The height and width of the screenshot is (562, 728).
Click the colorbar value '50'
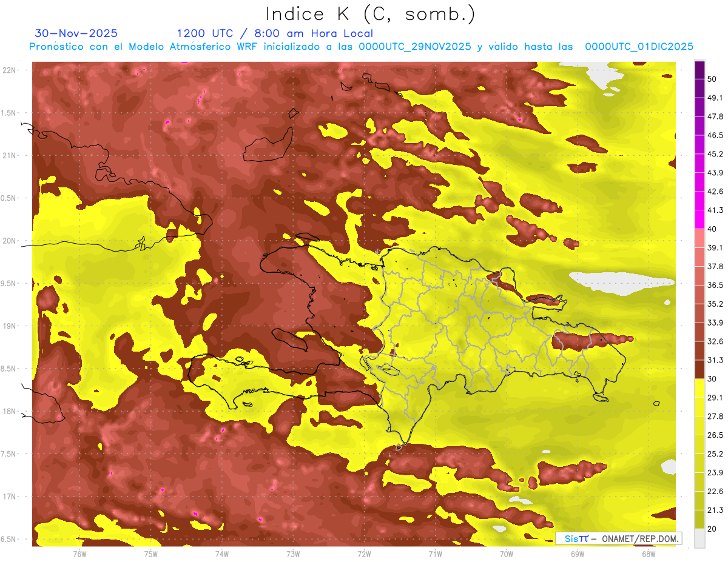[x=713, y=79]
